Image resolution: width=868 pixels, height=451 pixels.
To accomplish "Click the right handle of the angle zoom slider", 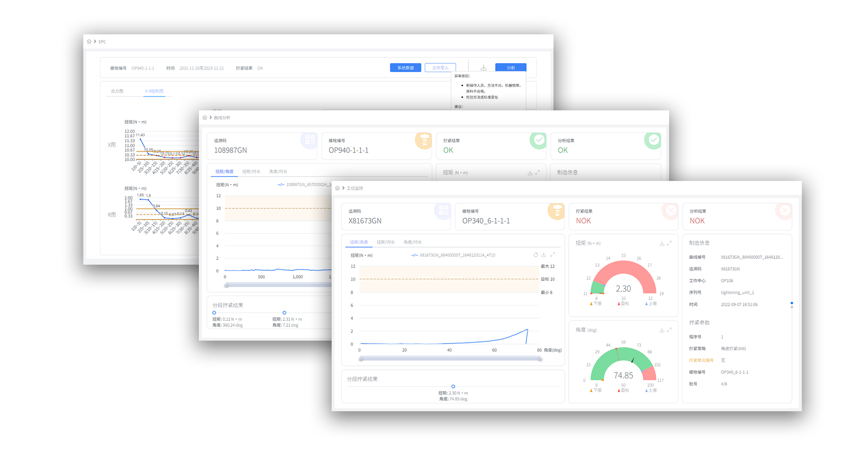I will coord(540,359).
